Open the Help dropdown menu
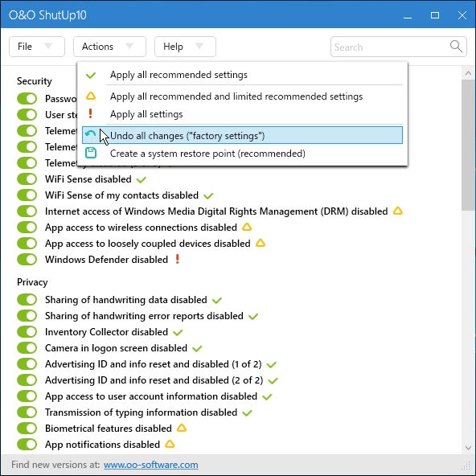The height and width of the screenshot is (476, 476). (x=185, y=47)
